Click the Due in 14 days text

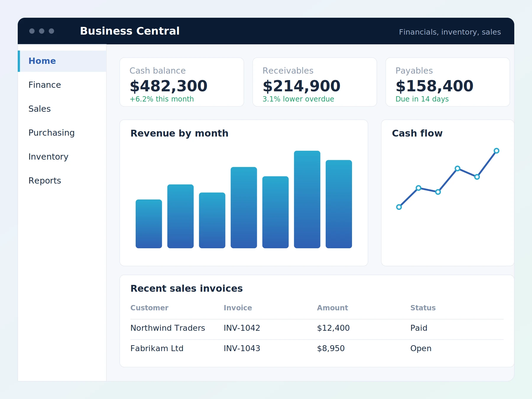(422, 99)
